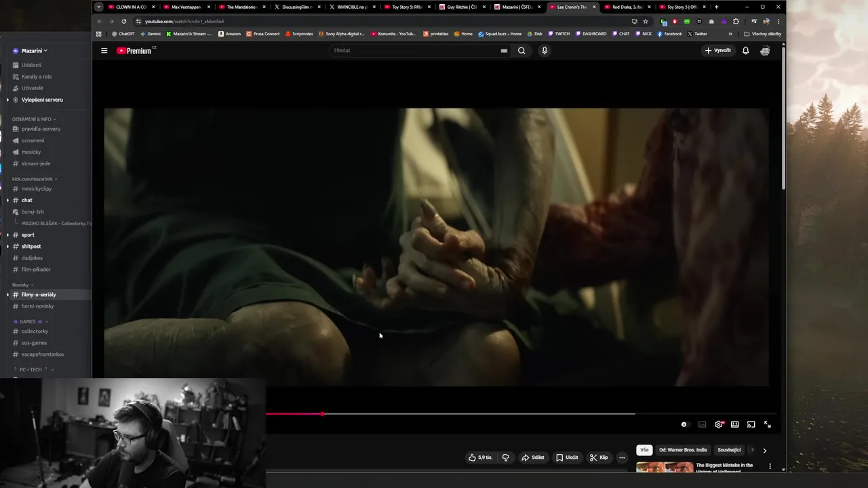Collapse PC + TECH category in Discord
The height and width of the screenshot is (488, 868).
[34, 369]
